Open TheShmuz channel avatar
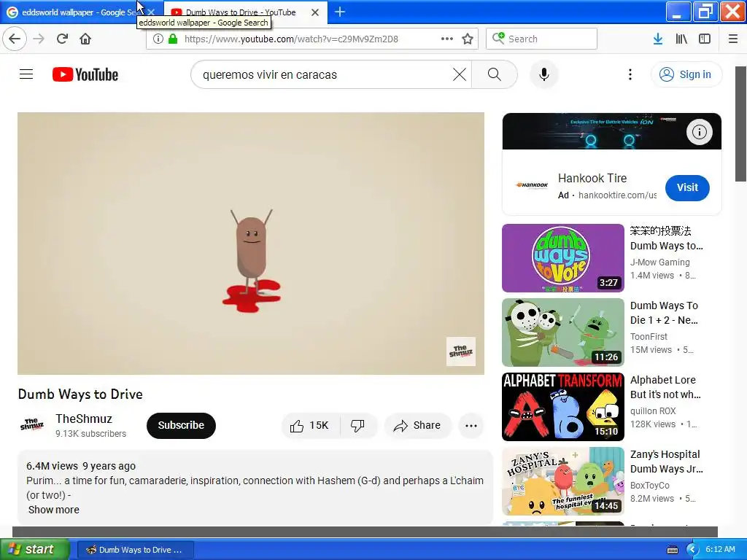This screenshot has height=560, width=747. point(32,425)
